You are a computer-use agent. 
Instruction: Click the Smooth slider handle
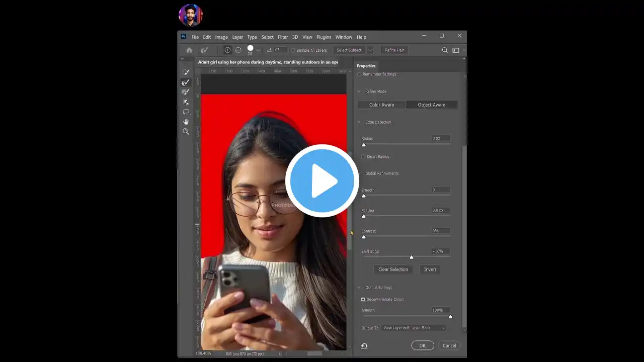click(364, 196)
